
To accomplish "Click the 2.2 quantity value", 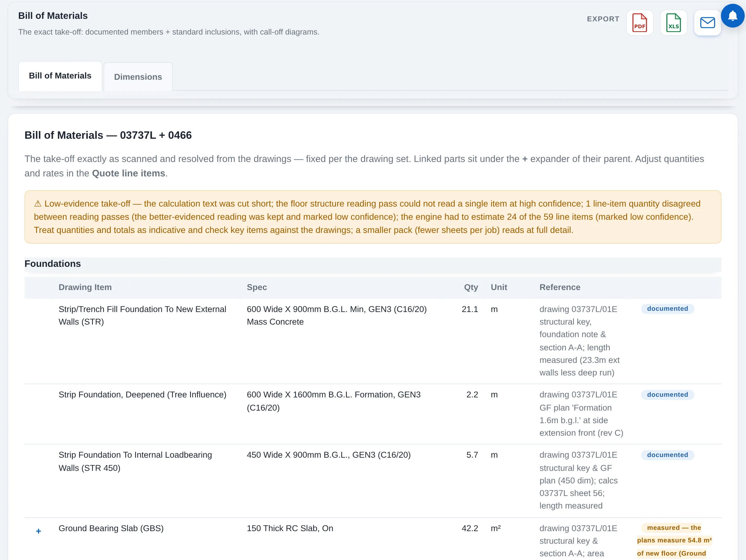I will click(472, 395).
